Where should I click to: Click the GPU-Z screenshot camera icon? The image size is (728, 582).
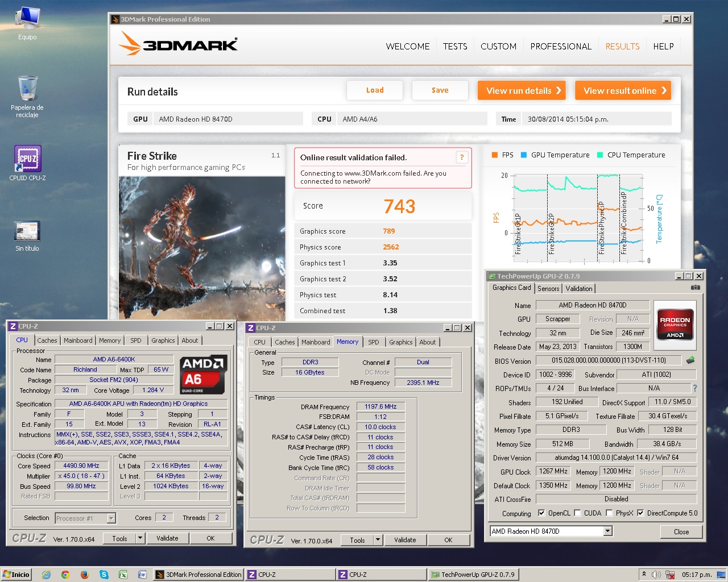click(695, 288)
